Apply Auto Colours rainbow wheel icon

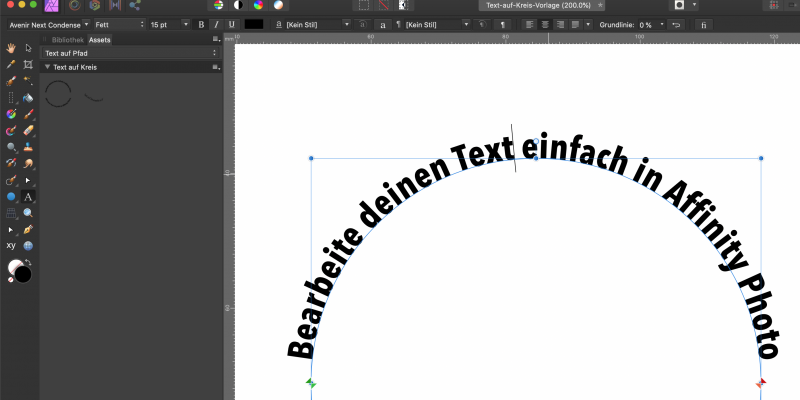pos(258,5)
